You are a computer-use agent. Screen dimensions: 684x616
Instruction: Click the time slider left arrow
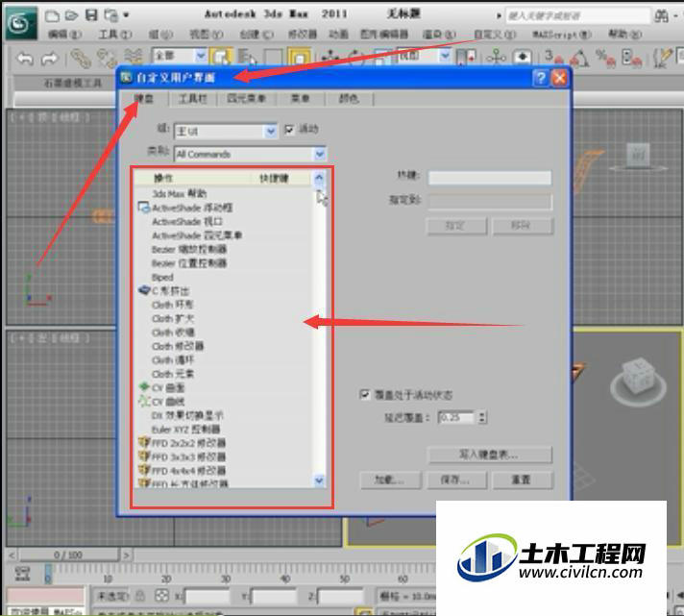pos(12,554)
